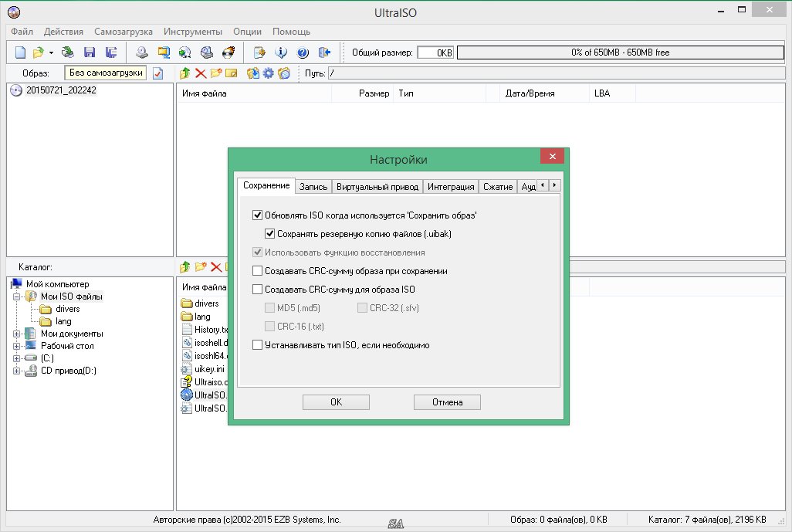Expand the Рабочий стол tree node
Screen dimensions: 792x532
tap(17, 346)
